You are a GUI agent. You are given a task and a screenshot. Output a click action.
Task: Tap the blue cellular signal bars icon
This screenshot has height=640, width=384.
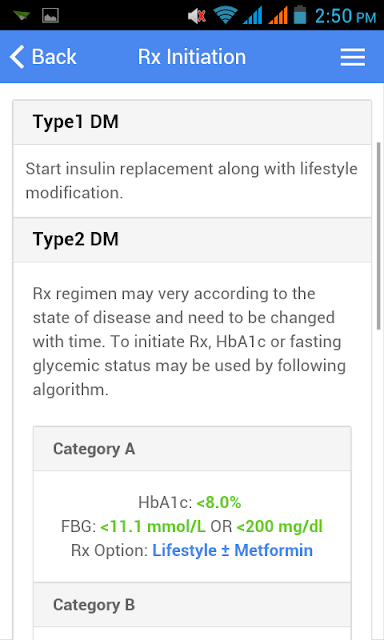tap(252, 16)
